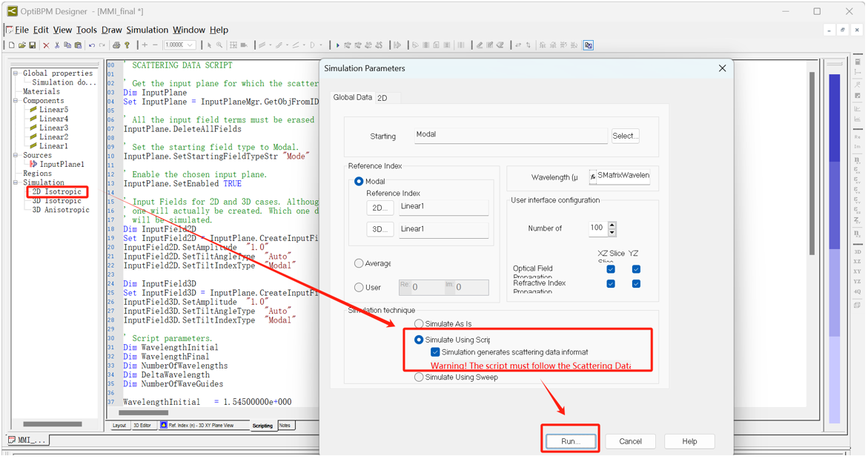Open the Simulation menu
This screenshot has height=459, width=868.
click(x=147, y=30)
